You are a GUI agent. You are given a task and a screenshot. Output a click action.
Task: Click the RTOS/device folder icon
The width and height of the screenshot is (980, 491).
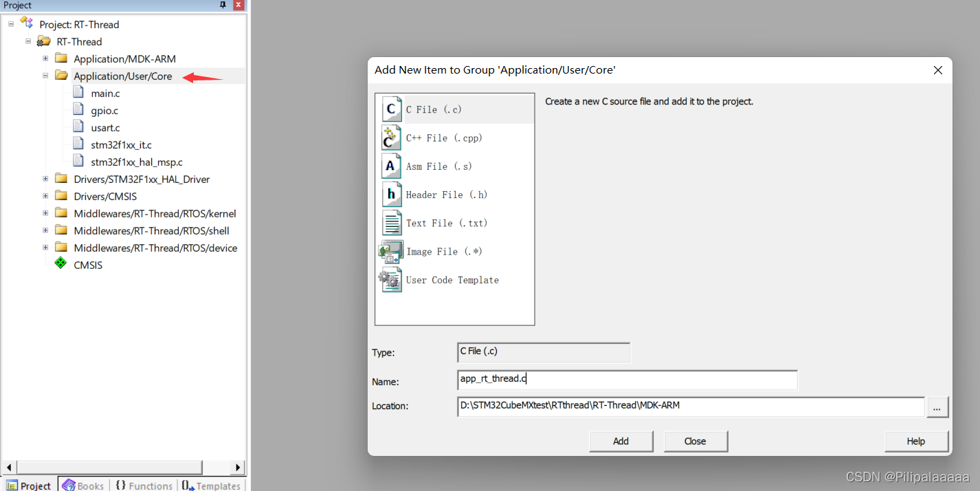tap(61, 248)
